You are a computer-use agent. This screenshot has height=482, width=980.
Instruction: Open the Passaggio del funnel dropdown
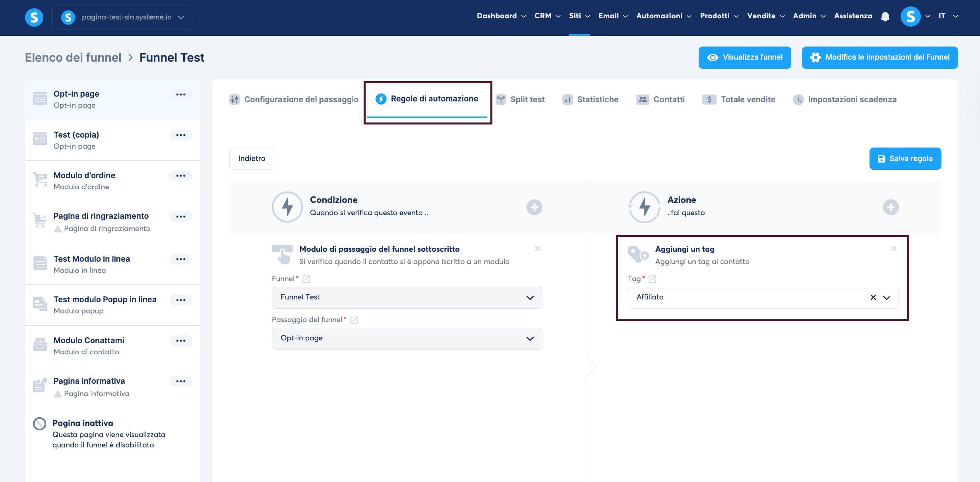click(407, 338)
